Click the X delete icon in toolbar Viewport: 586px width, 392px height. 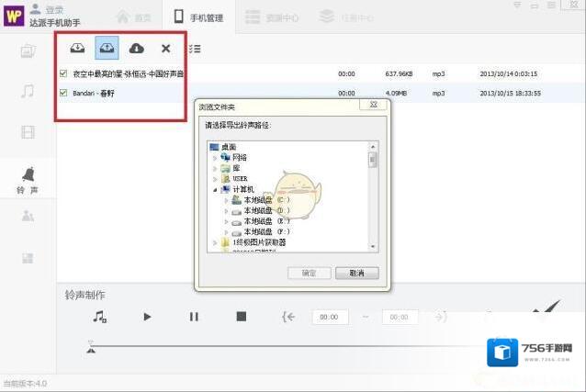tap(165, 48)
